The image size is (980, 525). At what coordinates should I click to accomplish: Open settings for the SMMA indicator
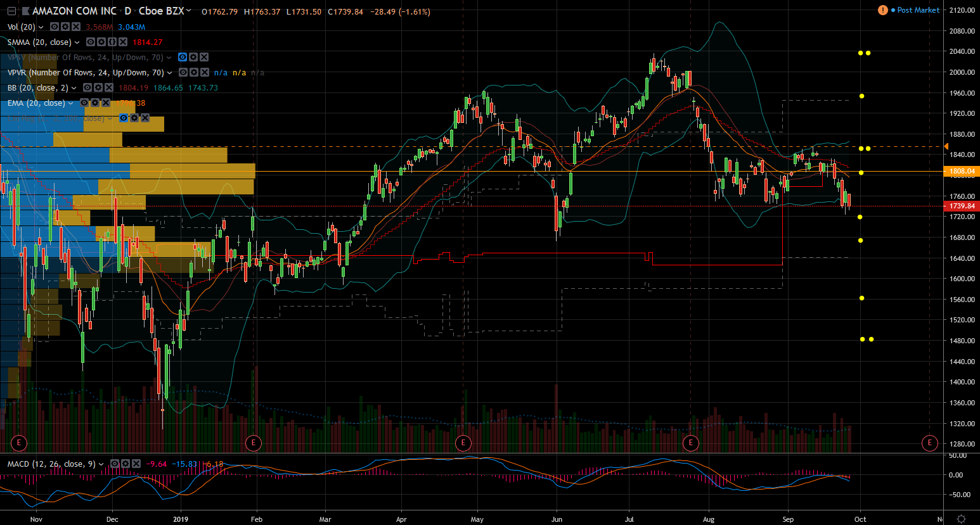(101, 42)
